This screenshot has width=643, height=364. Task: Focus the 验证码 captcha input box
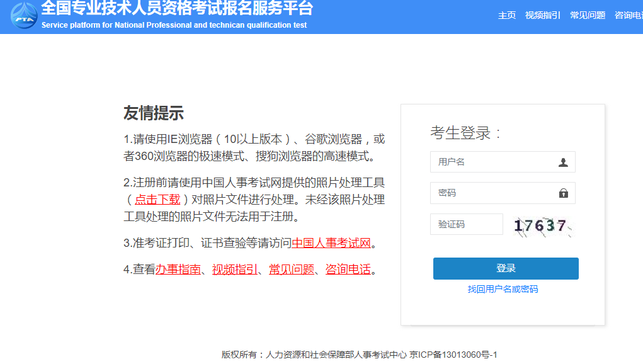pyautogui.click(x=466, y=224)
